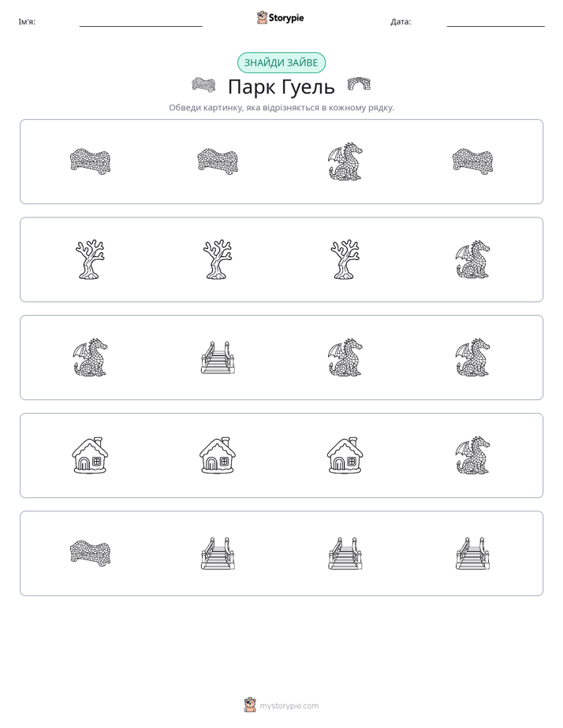This screenshot has height=728, width=563.
Task: Click the first tree in row two
Action: coord(90,259)
